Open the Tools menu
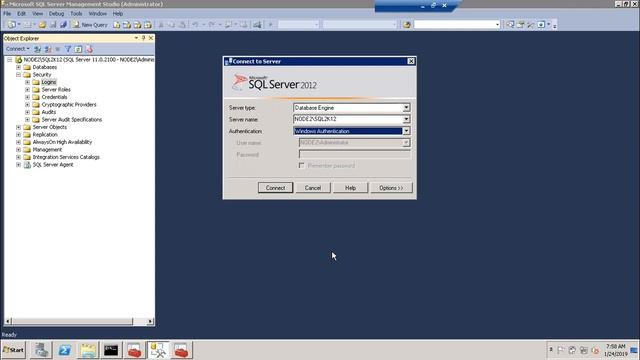Image resolution: width=640 pixels, height=360 pixels. click(x=76, y=13)
